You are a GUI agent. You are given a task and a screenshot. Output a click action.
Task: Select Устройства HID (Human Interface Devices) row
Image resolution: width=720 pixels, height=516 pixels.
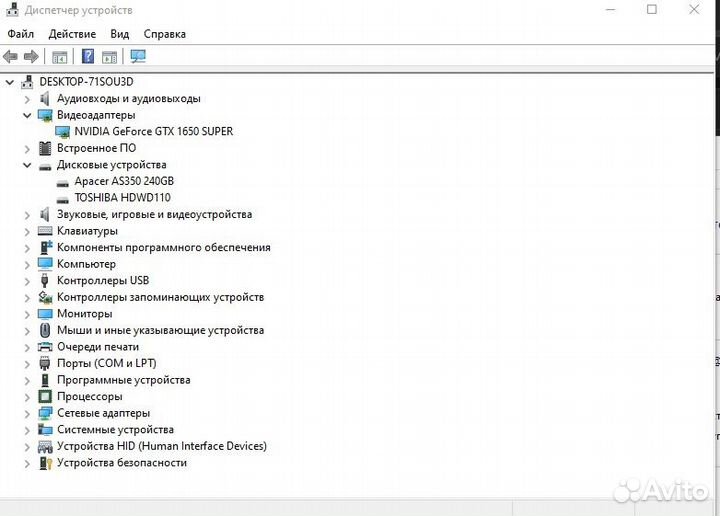point(162,446)
